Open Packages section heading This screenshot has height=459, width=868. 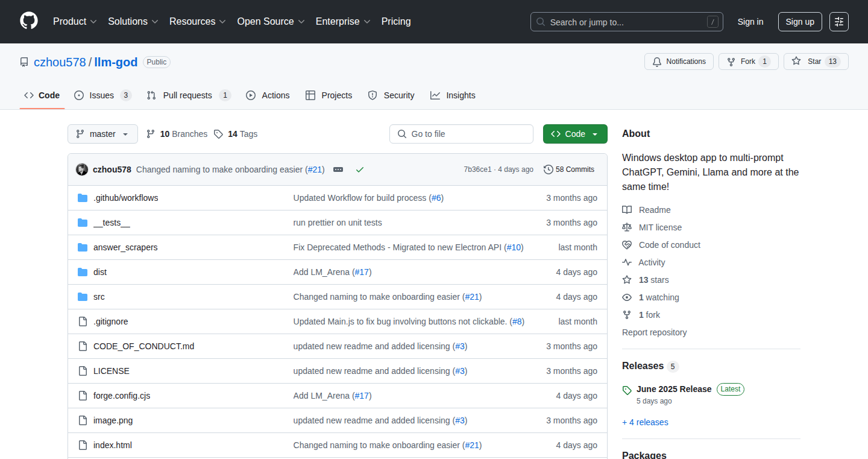tap(644, 455)
